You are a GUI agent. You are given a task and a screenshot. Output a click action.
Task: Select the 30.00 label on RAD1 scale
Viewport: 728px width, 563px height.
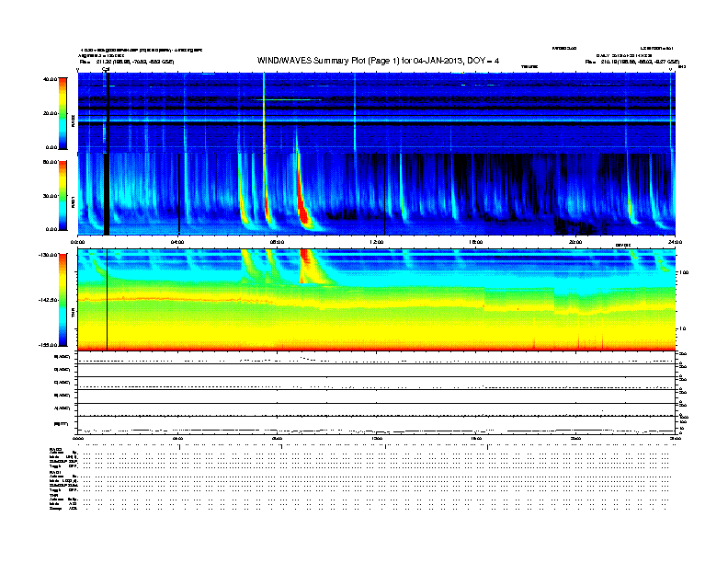pos(50,196)
